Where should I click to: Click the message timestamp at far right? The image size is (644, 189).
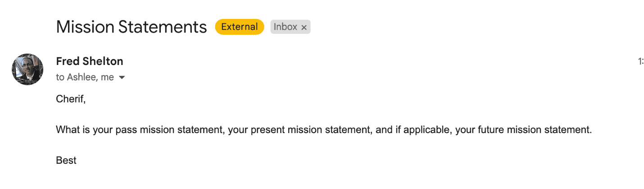pyautogui.click(x=641, y=62)
